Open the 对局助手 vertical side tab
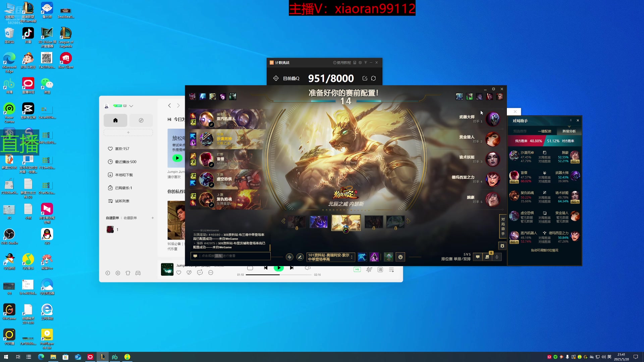The width and height of the screenshot is (644, 362). tap(503, 227)
